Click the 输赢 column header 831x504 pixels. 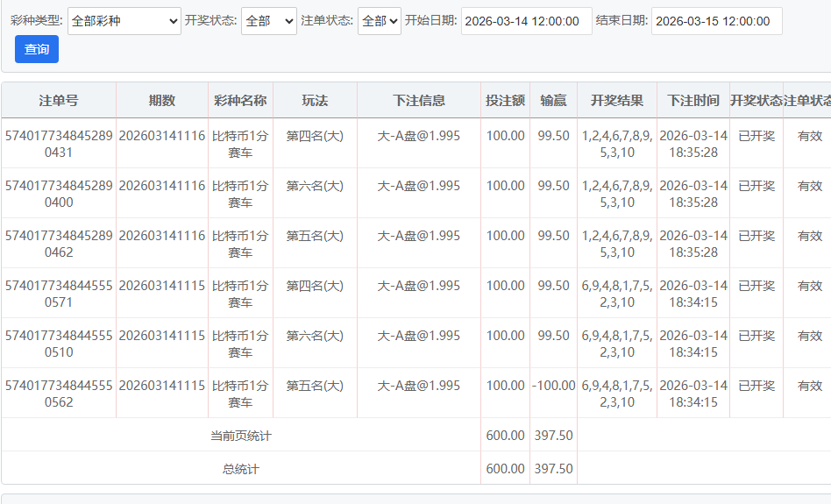point(553,101)
